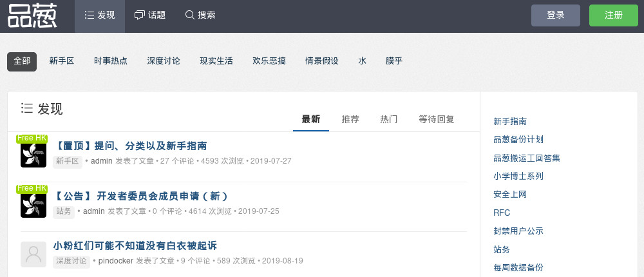This screenshot has height=277, width=644.
Task: Open sidebar link 封禁用户公示
Action: pyautogui.click(x=518, y=231)
